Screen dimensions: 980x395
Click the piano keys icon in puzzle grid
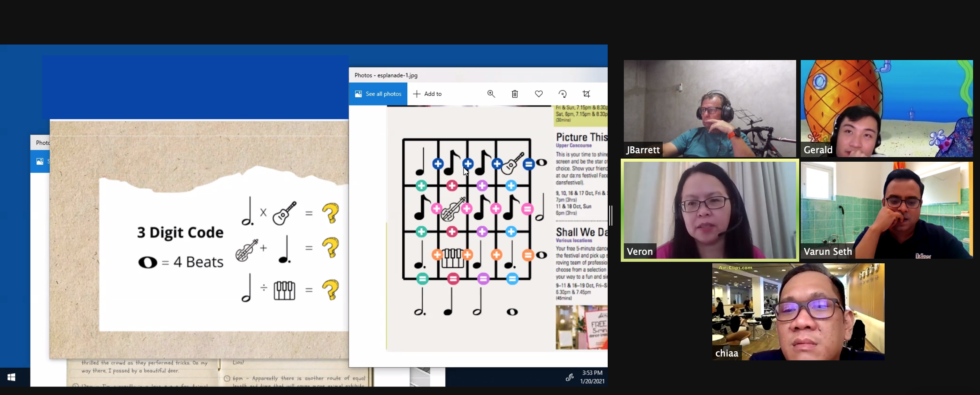(x=452, y=258)
